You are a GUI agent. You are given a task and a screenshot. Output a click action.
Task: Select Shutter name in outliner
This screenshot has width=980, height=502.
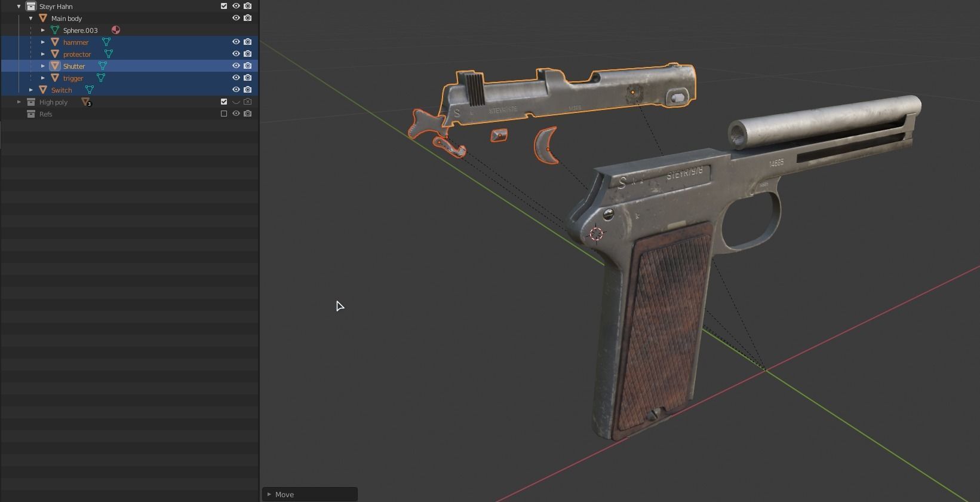[x=74, y=66]
